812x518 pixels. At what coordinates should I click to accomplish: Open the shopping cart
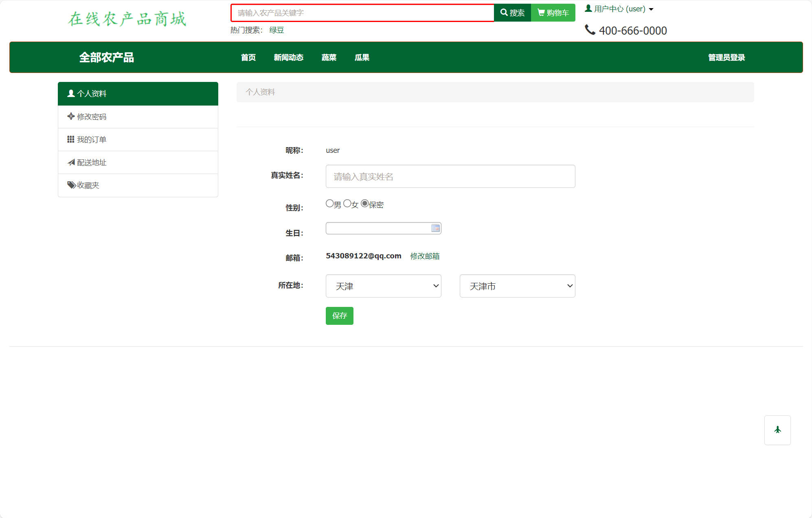click(x=553, y=13)
